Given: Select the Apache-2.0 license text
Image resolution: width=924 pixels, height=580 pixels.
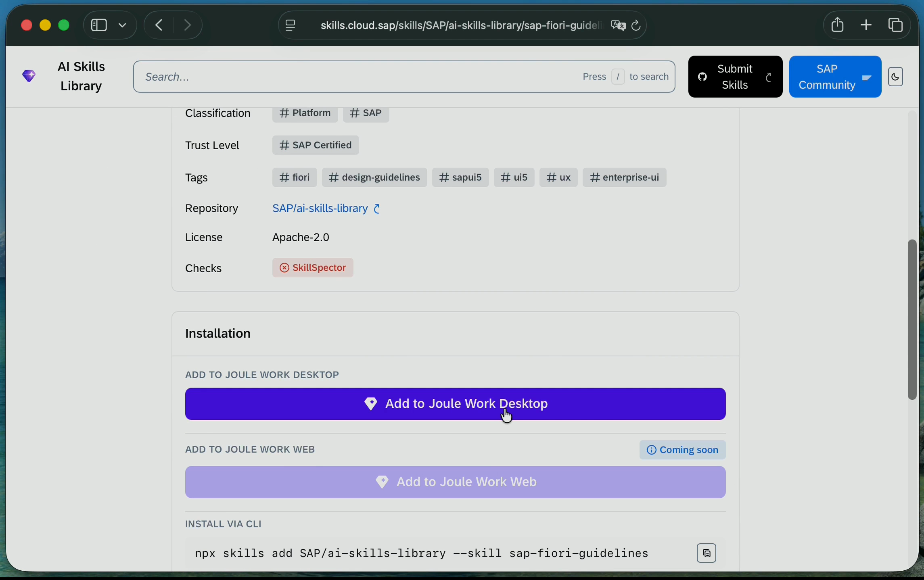Looking at the screenshot, I should [x=301, y=237].
